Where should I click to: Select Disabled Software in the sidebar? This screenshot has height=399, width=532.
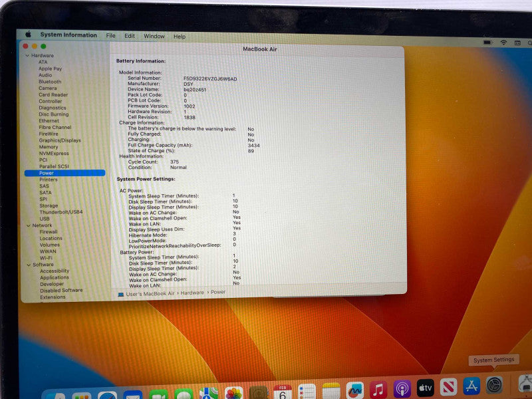61,291
